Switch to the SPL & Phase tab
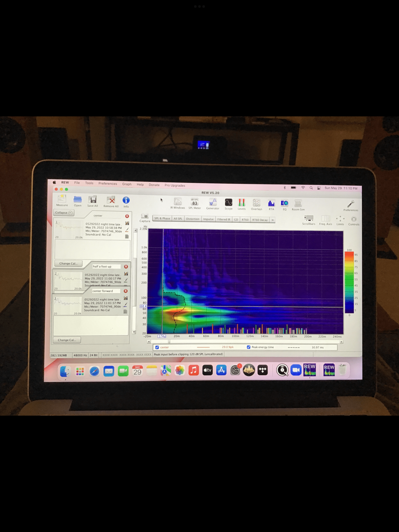 162,218
